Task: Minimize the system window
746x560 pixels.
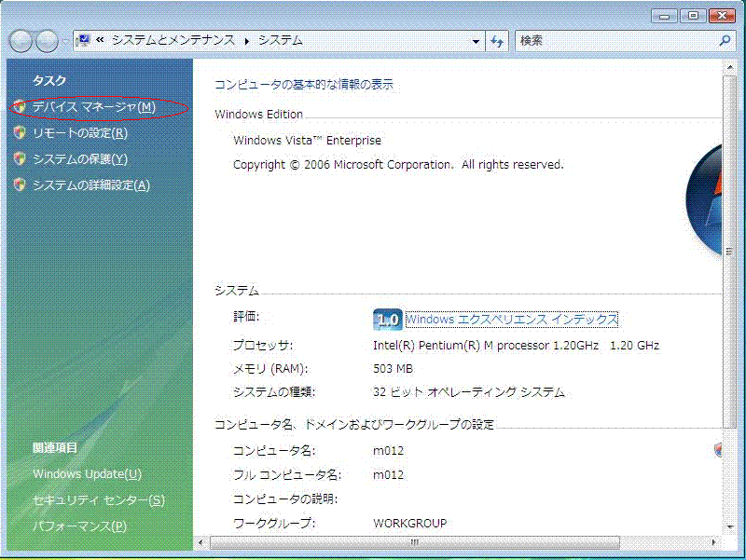Action: [665, 16]
